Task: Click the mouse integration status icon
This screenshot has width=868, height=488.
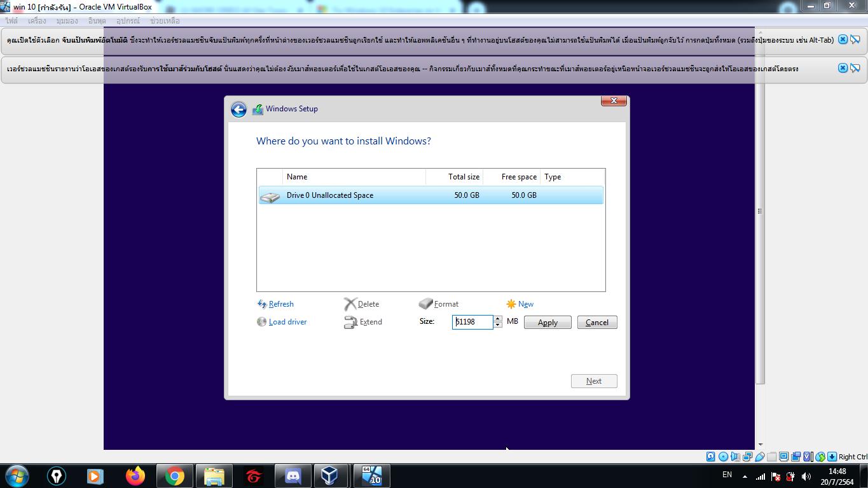Action: pyautogui.click(x=820, y=457)
